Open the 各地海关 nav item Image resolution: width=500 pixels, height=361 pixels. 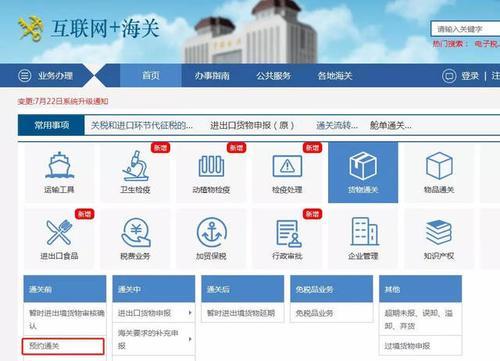point(335,76)
